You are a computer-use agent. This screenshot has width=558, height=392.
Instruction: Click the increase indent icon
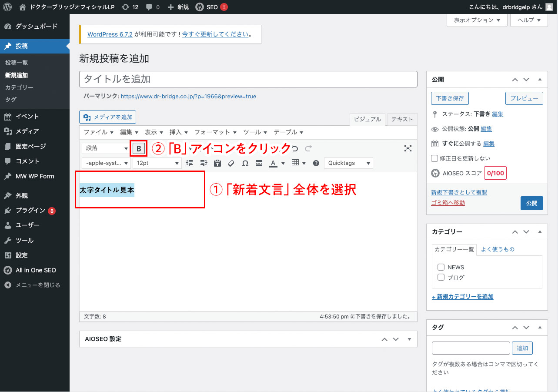pos(204,163)
